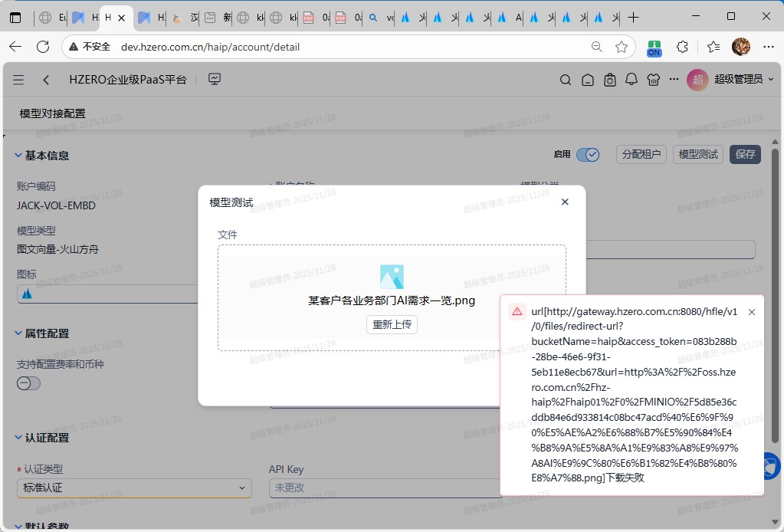Screen dimensions: 784x532
Task: Open a new browser tab
Action: click(x=634, y=17)
